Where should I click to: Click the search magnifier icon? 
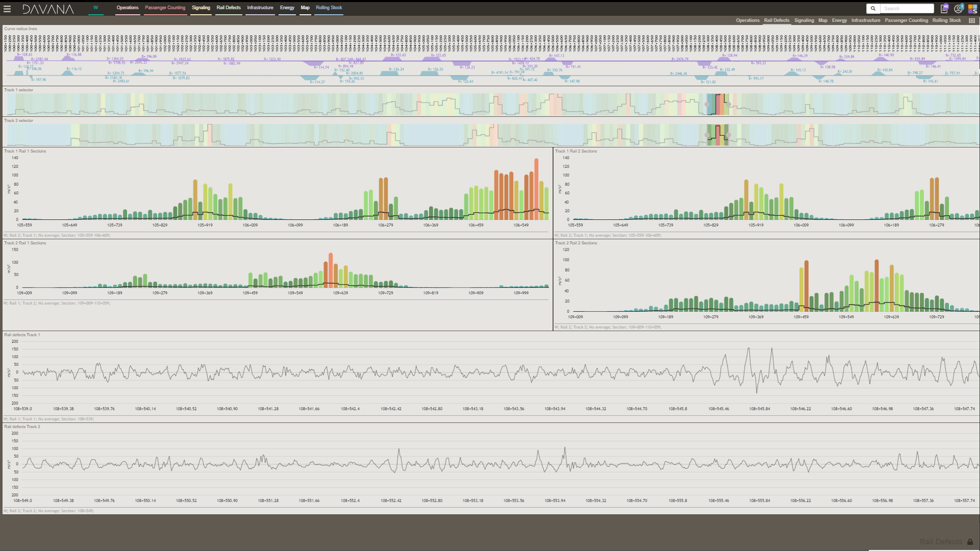[873, 9]
